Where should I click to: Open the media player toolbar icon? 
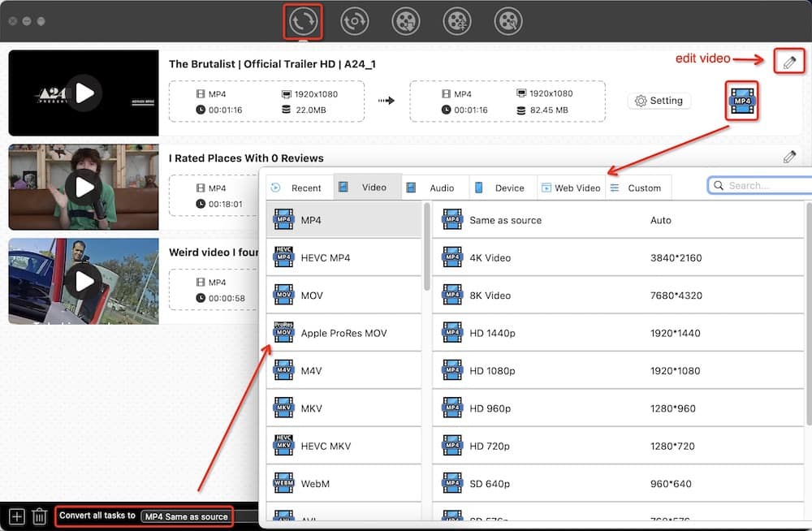[508, 21]
